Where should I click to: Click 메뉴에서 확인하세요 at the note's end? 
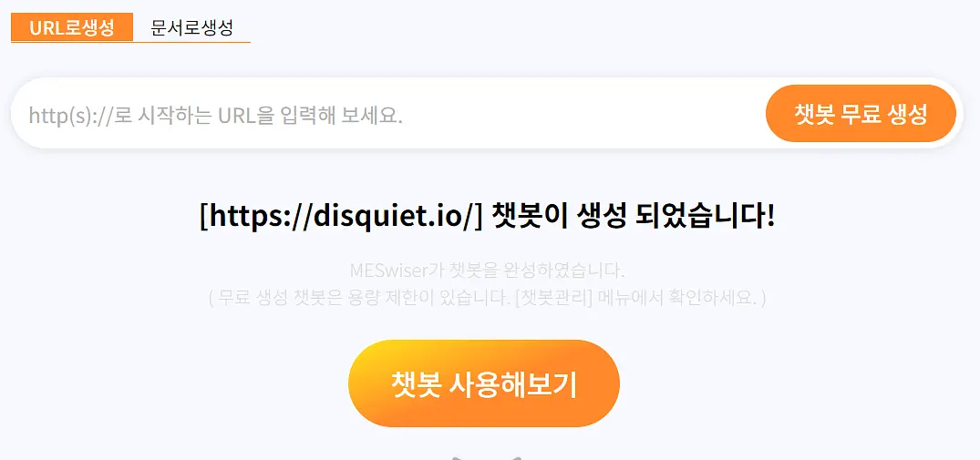click(677, 299)
